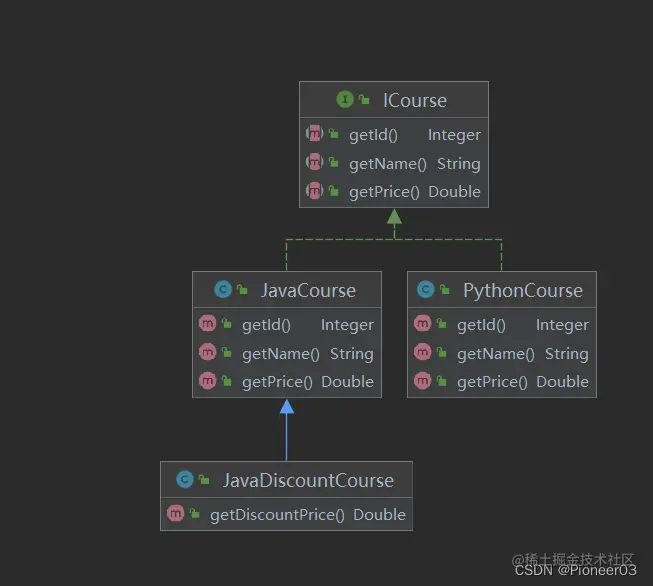The width and height of the screenshot is (653, 586).
Task: Select the getDiscountPrice() method
Action: tap(277, 515)
